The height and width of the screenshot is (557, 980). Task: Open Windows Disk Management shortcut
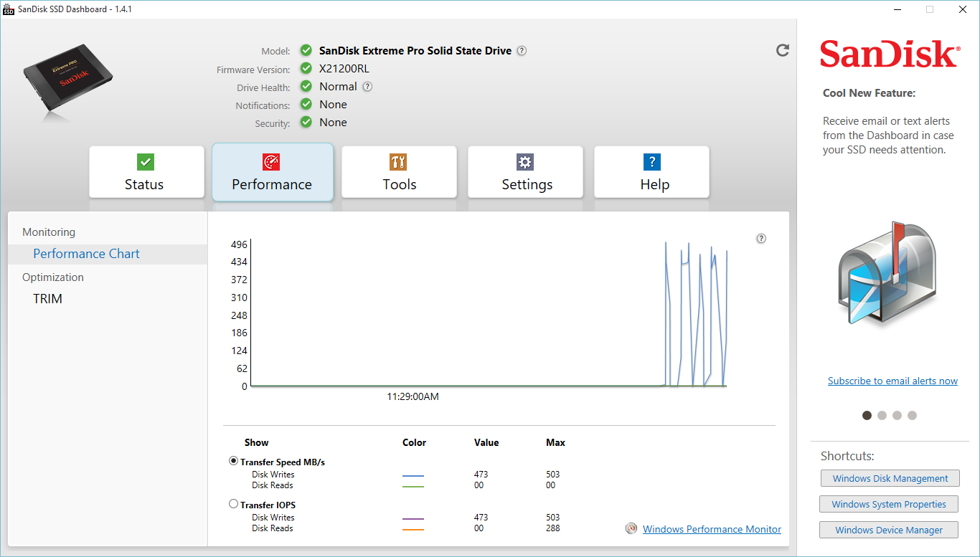890,478
